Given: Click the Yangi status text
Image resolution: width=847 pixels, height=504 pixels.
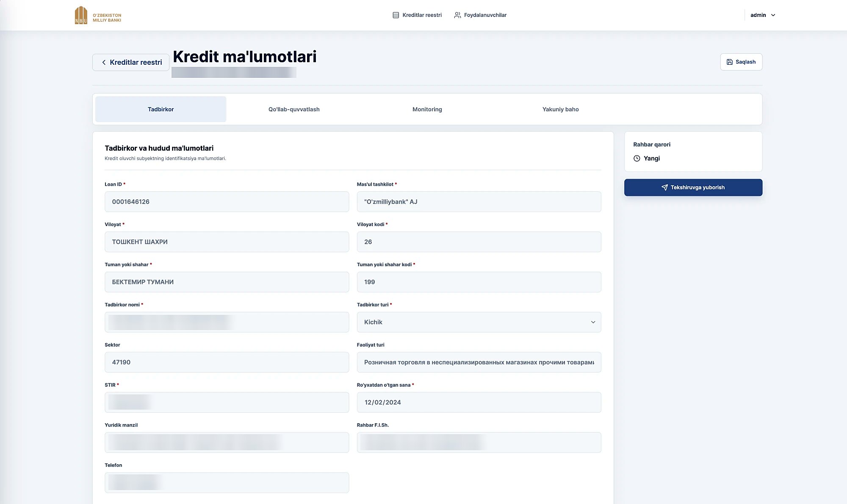Looking at the screenshot, I should (652, 158).
